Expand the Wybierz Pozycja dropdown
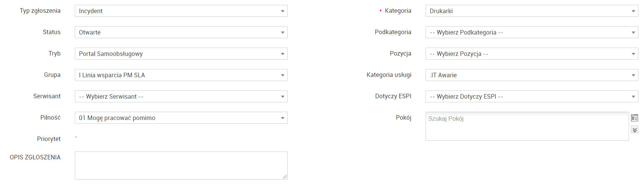This screenshot has height=186, width=644. click(532, 54)
